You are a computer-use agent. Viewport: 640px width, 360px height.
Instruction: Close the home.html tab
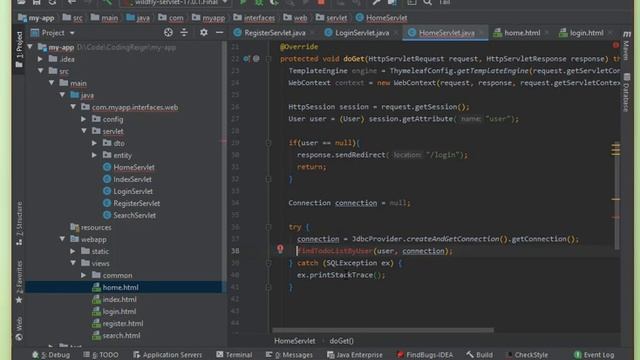click(547, 33)
